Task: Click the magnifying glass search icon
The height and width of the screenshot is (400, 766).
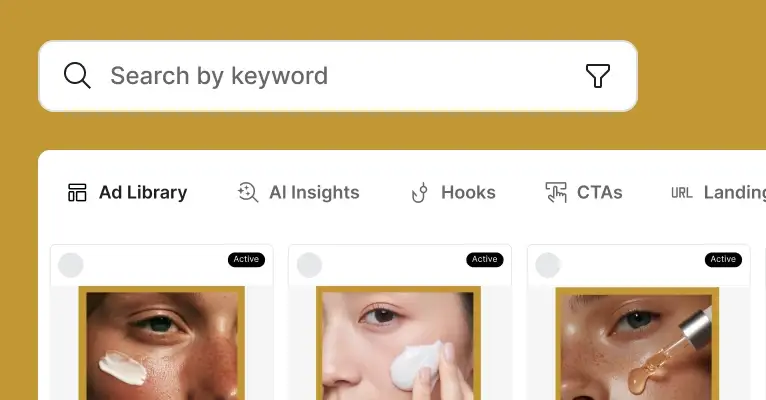Action: coord(77,76)
